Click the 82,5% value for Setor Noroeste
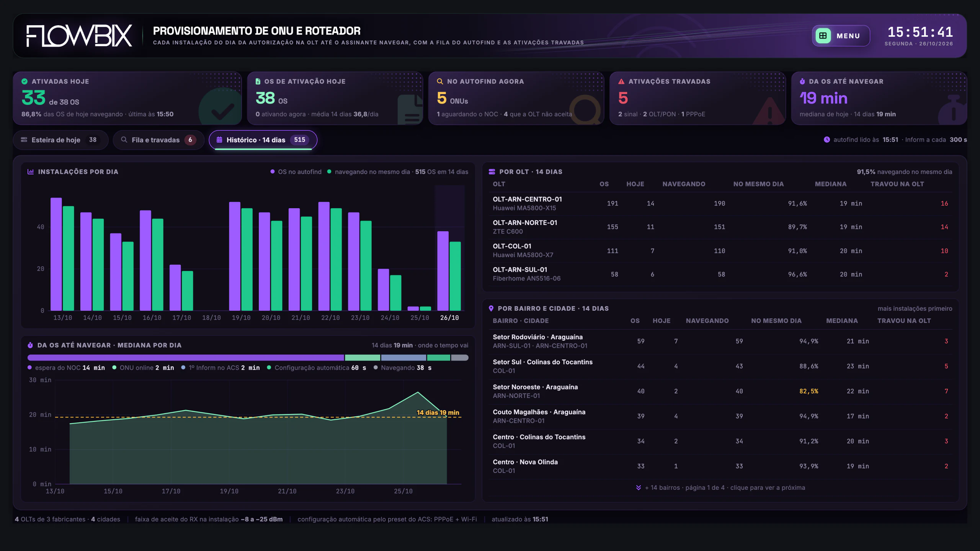 coord(808,391)
